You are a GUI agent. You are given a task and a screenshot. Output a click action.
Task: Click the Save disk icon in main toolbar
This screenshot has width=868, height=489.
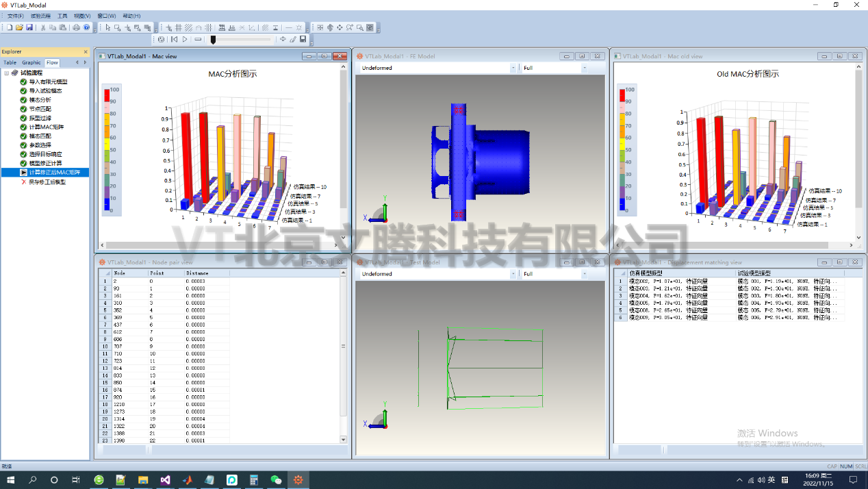click(29, 27)
